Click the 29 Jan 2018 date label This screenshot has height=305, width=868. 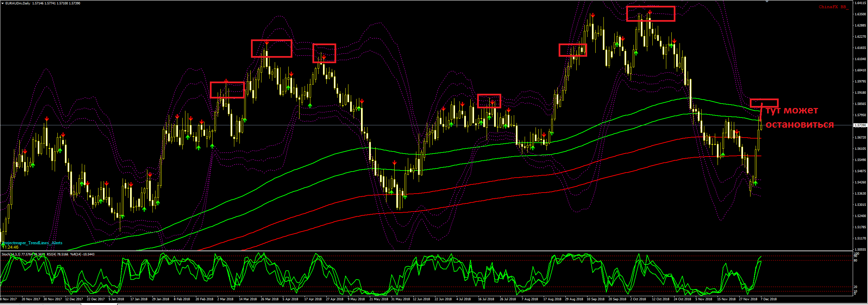pyautogui.click(x=161, y=299)
